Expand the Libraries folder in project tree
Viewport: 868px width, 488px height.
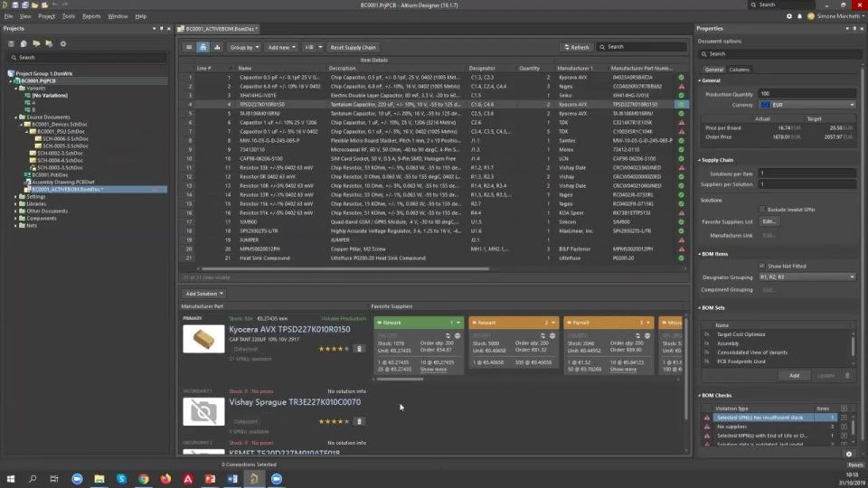[15, 204]
